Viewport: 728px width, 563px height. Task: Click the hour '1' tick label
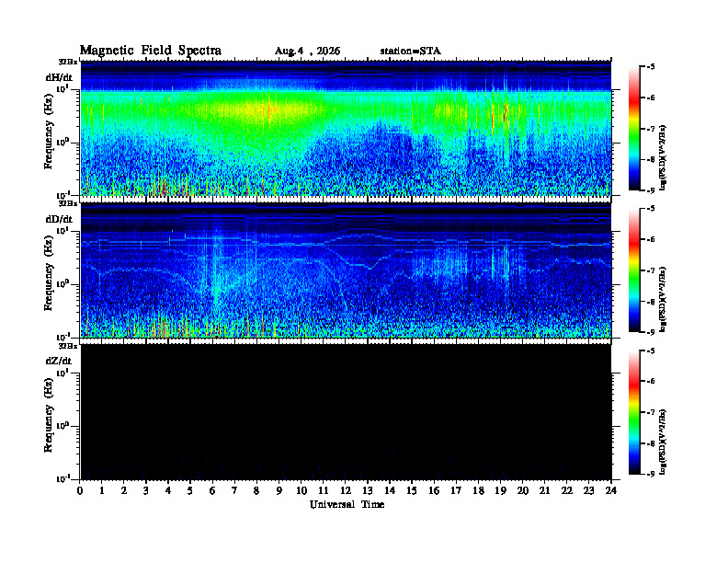pyautogui.click(x=102, y=490)
